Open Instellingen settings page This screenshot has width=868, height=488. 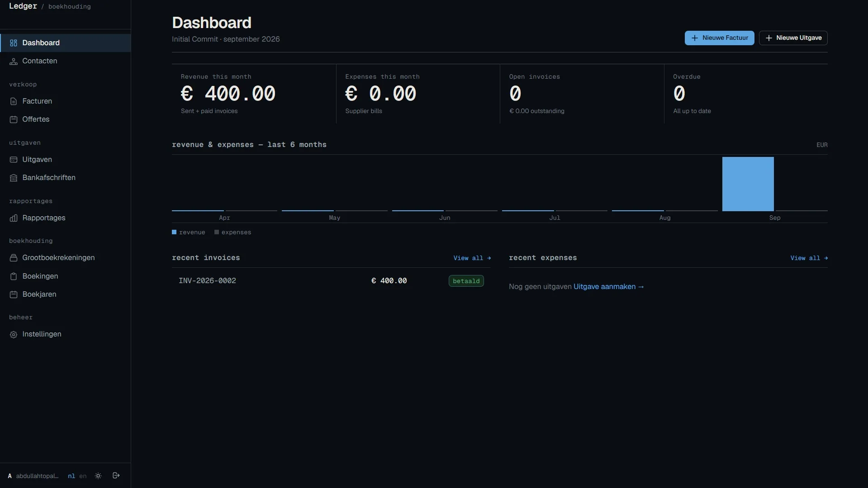(x=66, y=334)
